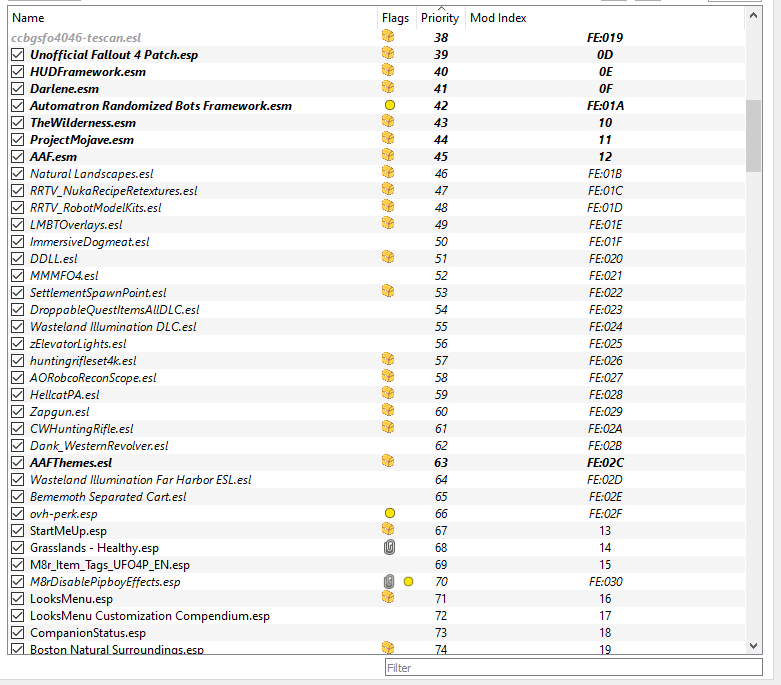Click the archive flag icon for CWHuntingRifle.esl

[388, 427]
